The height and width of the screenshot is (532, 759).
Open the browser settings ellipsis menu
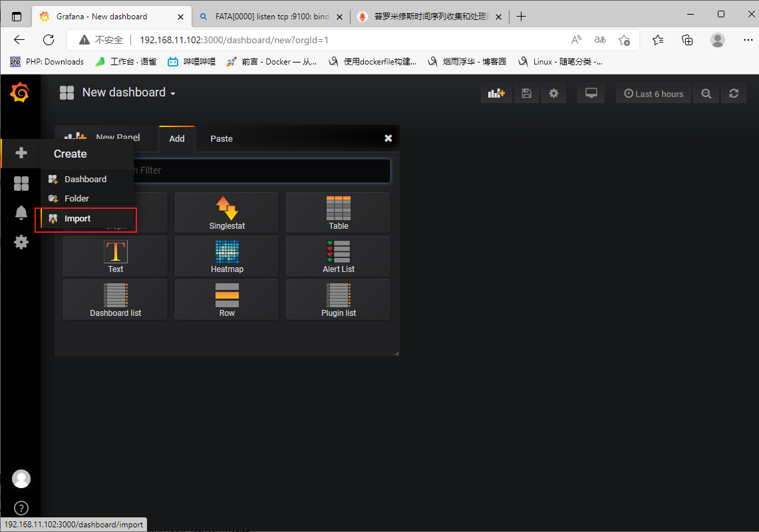(x=748, y=40)
